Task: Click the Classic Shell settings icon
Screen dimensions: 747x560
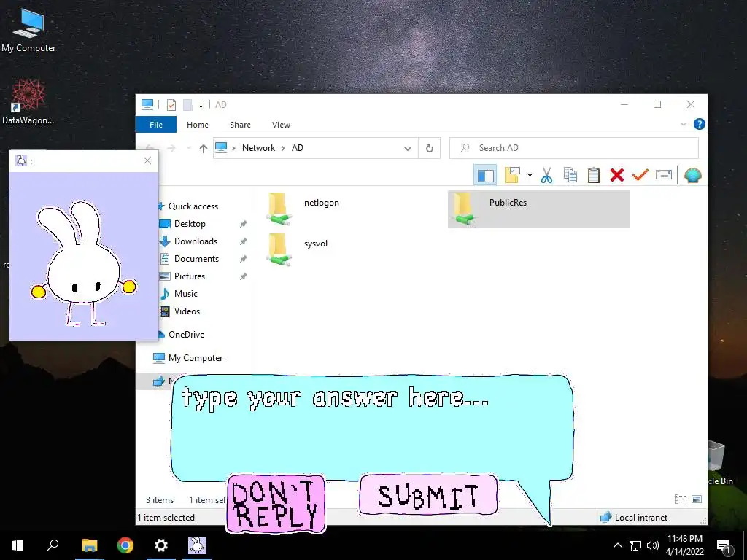Action: [693, 175]
